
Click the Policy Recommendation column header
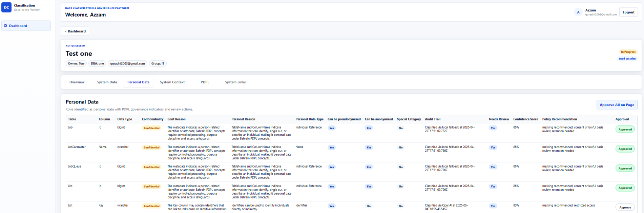[559, 119]
